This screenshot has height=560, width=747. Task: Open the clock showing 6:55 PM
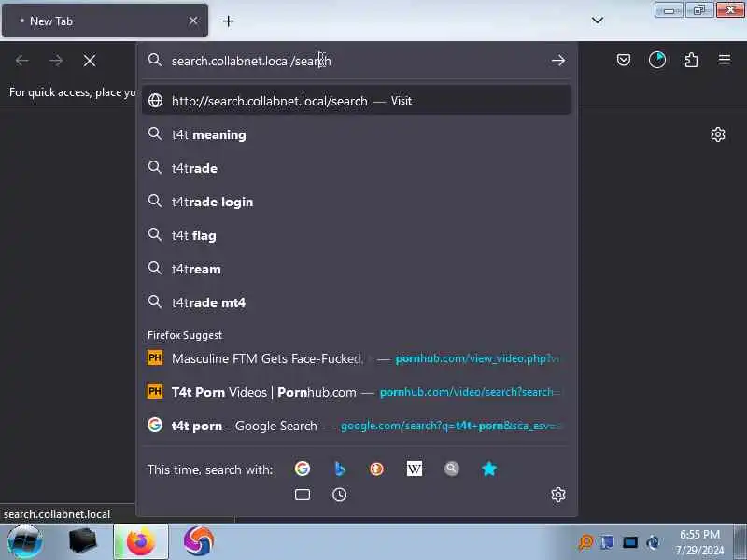click(x=699, y=542)
